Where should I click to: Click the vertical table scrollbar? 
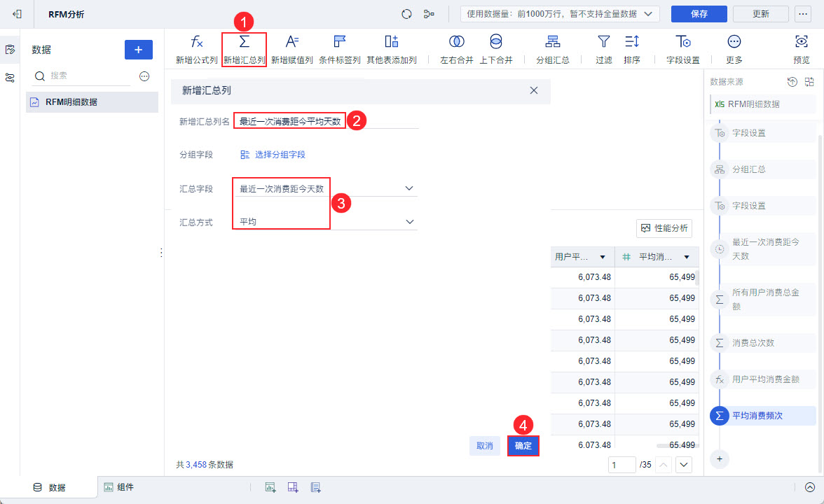[x=697, y=277]
